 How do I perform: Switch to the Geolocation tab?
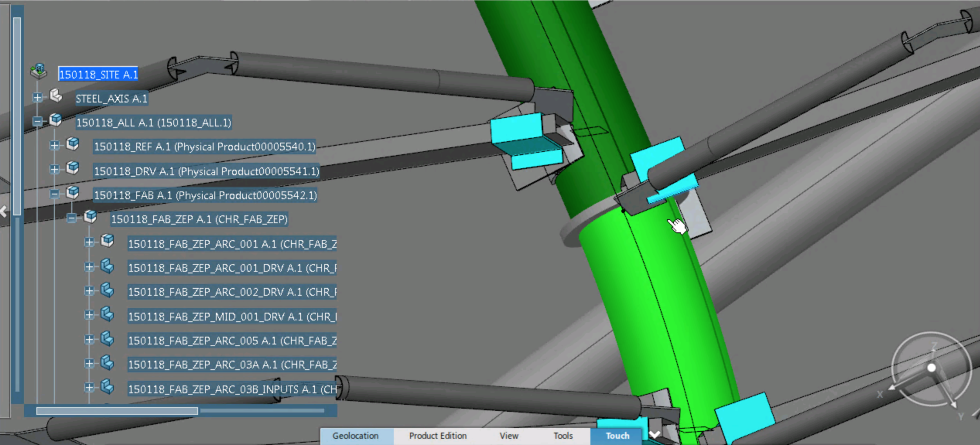pos(355,436)
